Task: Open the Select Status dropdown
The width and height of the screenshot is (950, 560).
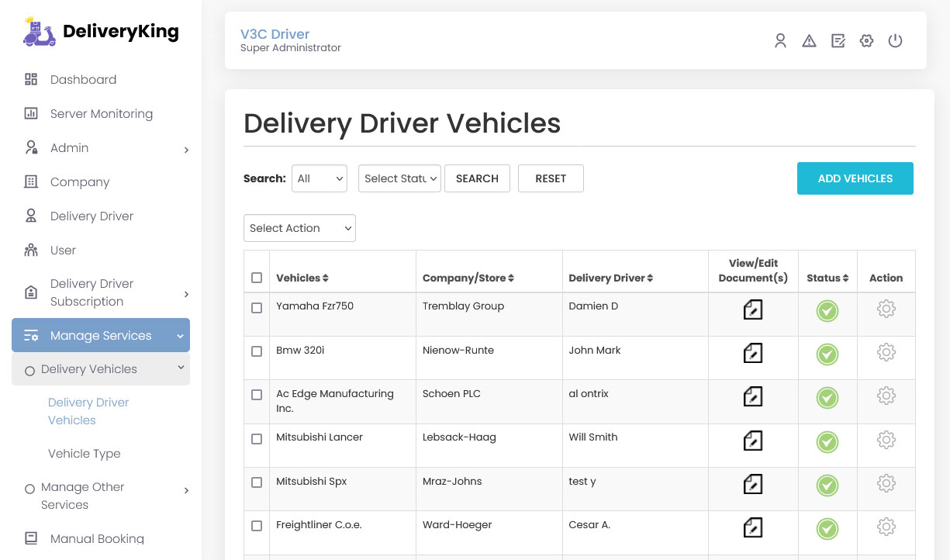Action: tap(399, 178)
